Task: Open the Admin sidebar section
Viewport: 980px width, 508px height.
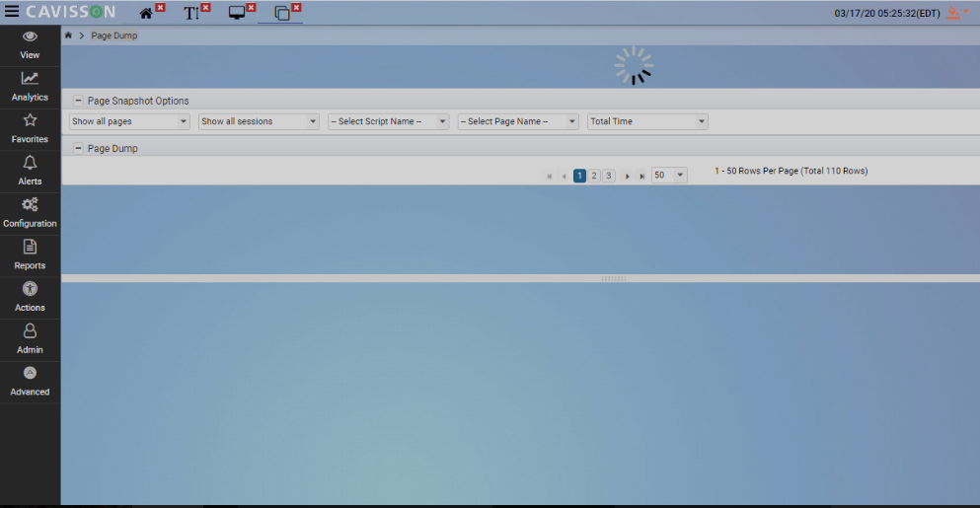Action: click(x=30, y=340)
